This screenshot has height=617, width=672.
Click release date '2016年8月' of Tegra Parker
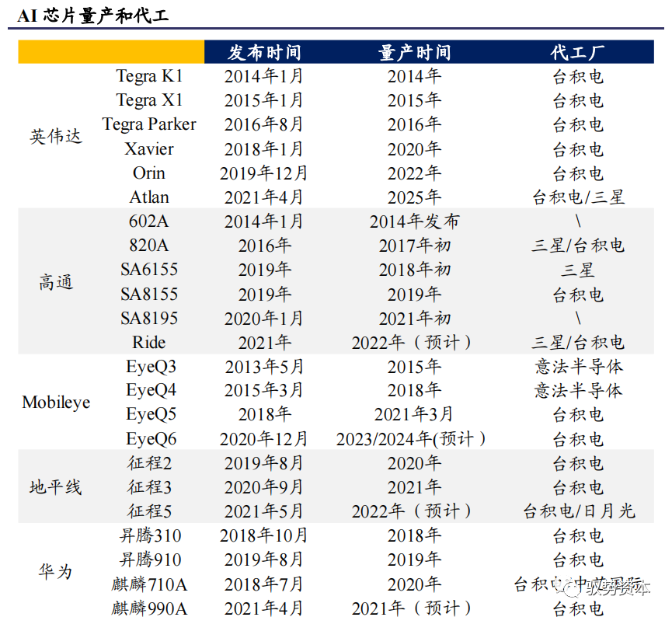click(x=264, y=125)
